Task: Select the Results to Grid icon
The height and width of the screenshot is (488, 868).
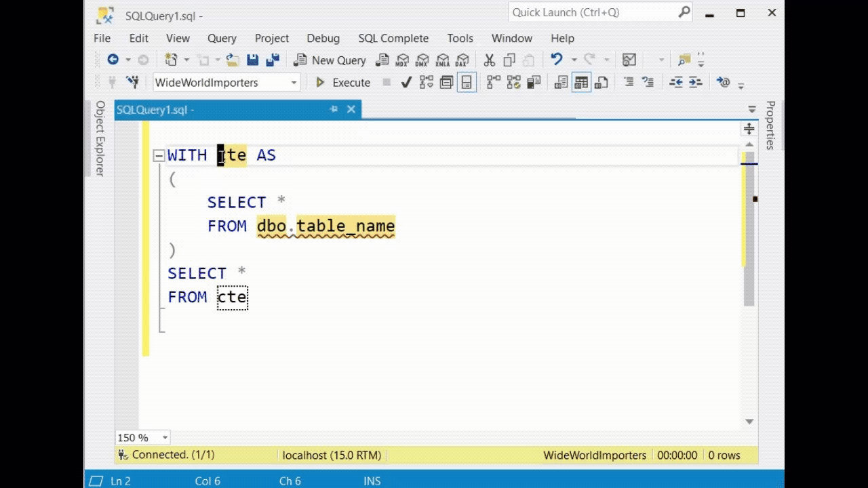Action: pyautogui.click(x=581, y=82)
